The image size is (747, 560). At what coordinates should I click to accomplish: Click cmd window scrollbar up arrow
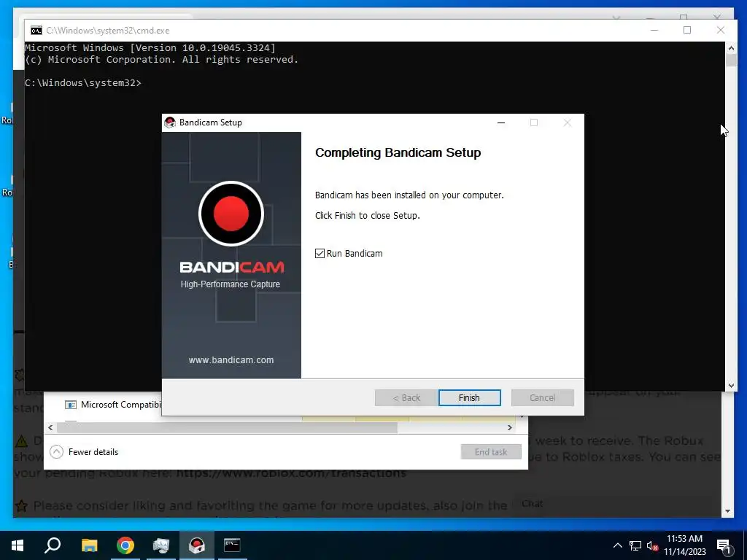tap(731, 47)
